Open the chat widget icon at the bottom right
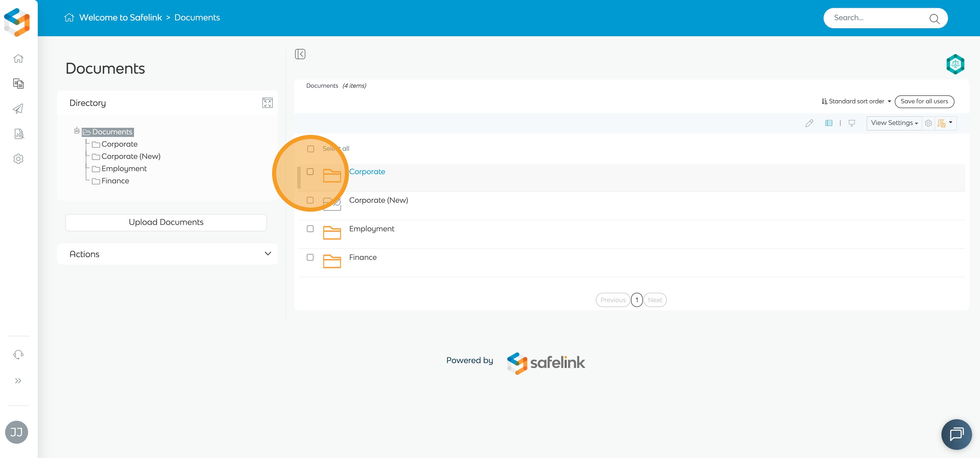The width and height of the screenshot is (980, 458). tap(957, 435)
